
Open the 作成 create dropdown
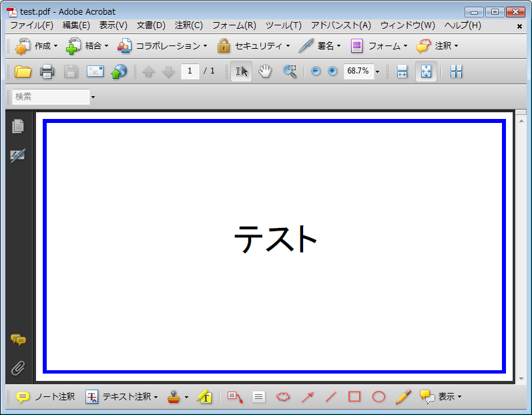(x=36, y=46)
